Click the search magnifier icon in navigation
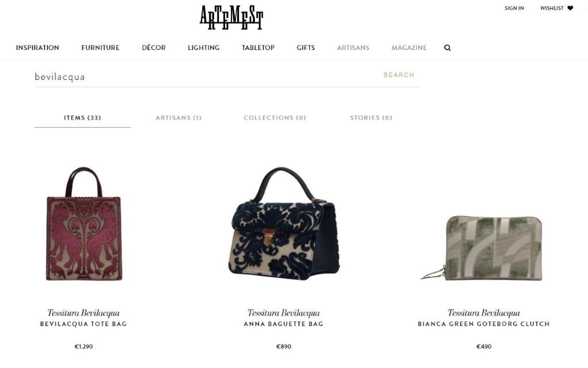Viewport: 588px width, 368px height. [x=447, y=48]
